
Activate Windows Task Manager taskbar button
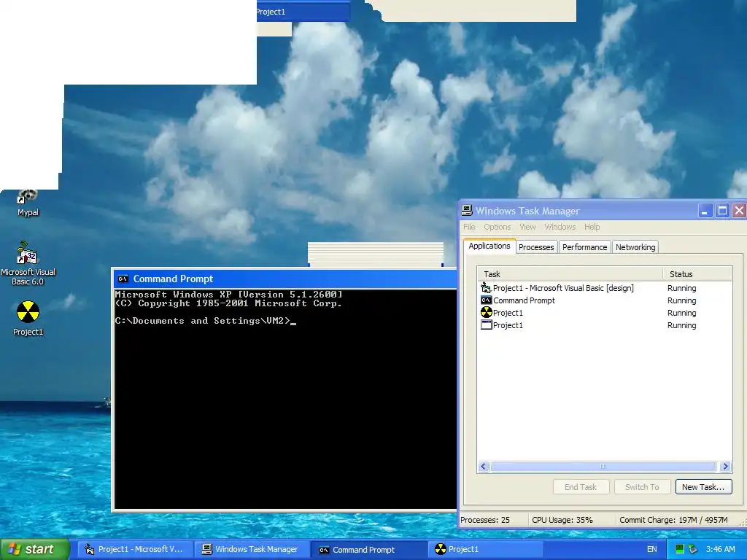pyautogui.click(x=252, y=549)
